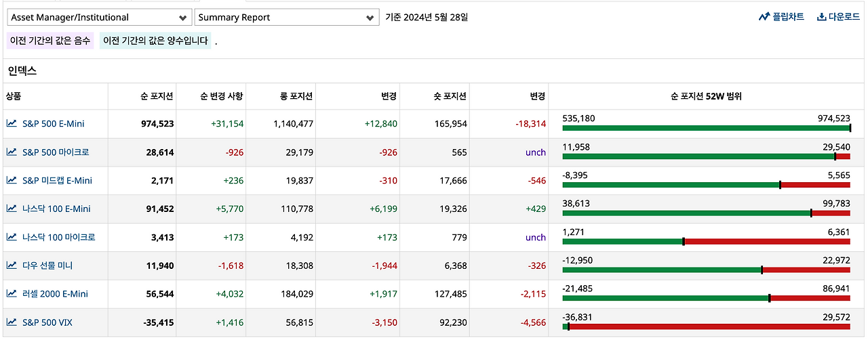Viewport: 868px width, 340px height.
Task: Select long change value +6,199
Action: point(383,209)
